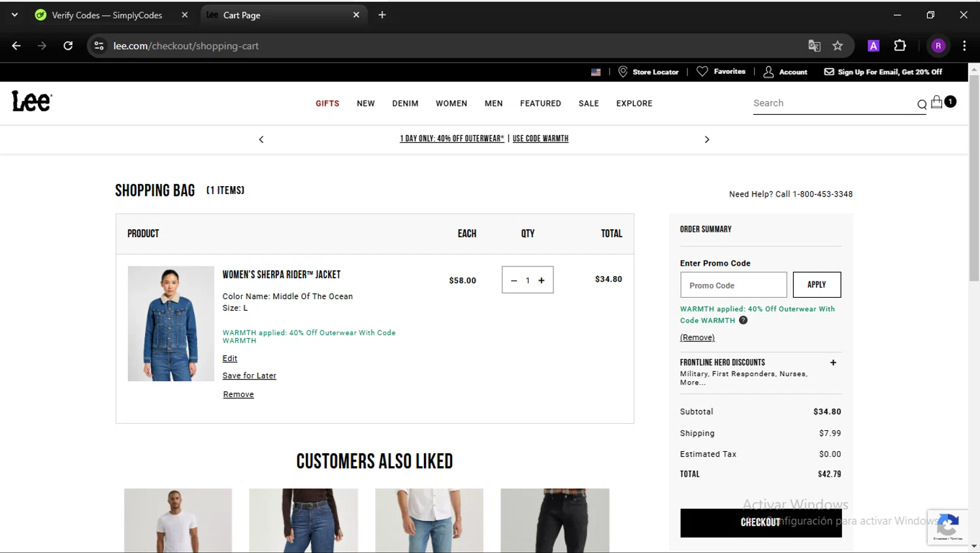Open the shopping bag icon
Viewport: 980px width, 553px height.
pos(937,102)
